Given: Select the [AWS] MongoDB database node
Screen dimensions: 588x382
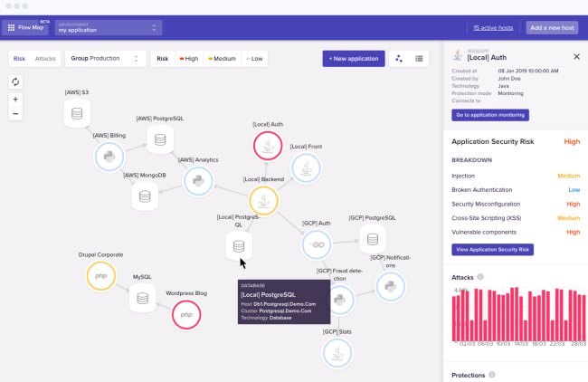Looking at the screenshot, I should 145,196.
